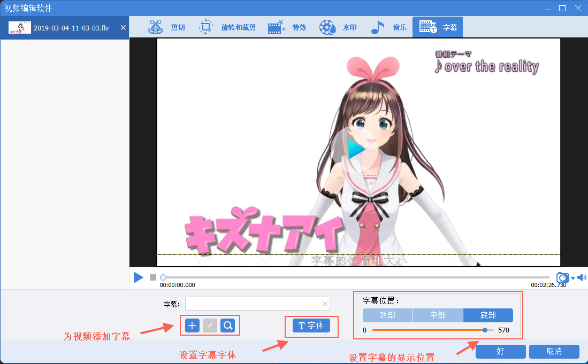588x364 pixels.
Task: Click the plus icon to add subtitle
Action: point(192,326)
